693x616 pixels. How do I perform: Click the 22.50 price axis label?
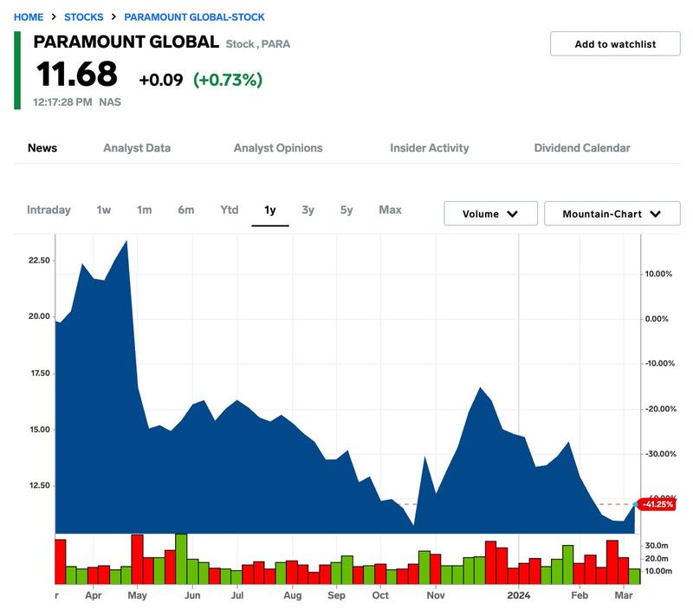coord(39,260)
